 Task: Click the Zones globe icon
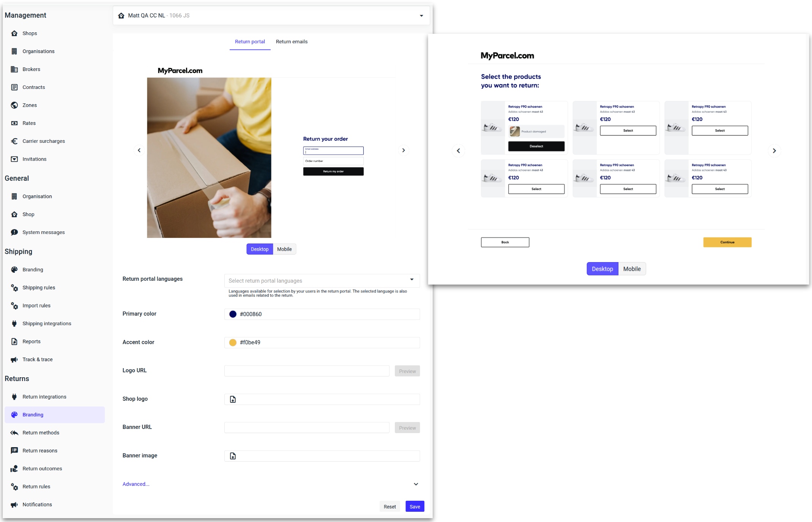[x=14, y=105]
